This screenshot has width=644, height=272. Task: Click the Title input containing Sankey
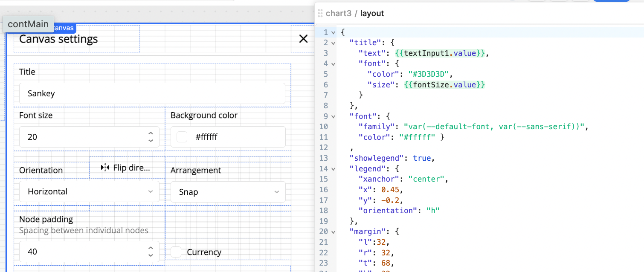152,93
